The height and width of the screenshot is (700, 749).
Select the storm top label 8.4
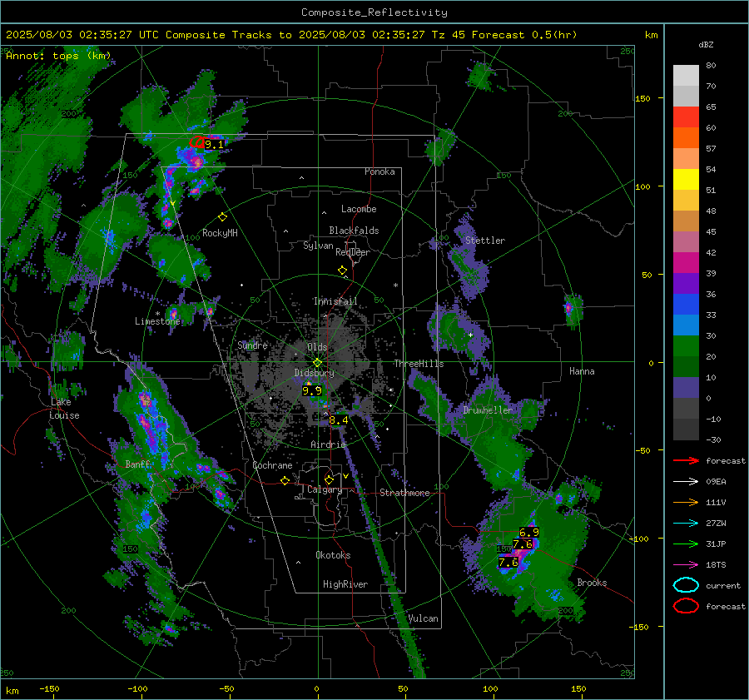[x=338, y=420]
